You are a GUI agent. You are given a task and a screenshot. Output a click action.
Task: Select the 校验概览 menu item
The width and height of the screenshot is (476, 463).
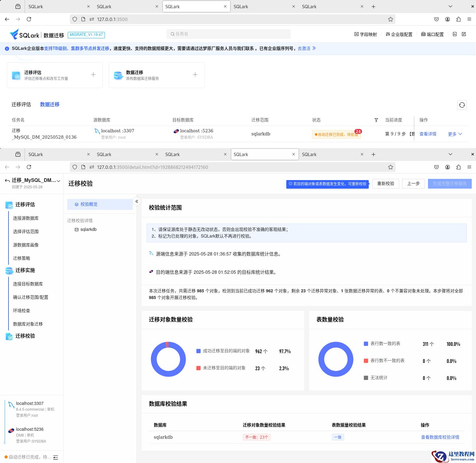(100, 204)
